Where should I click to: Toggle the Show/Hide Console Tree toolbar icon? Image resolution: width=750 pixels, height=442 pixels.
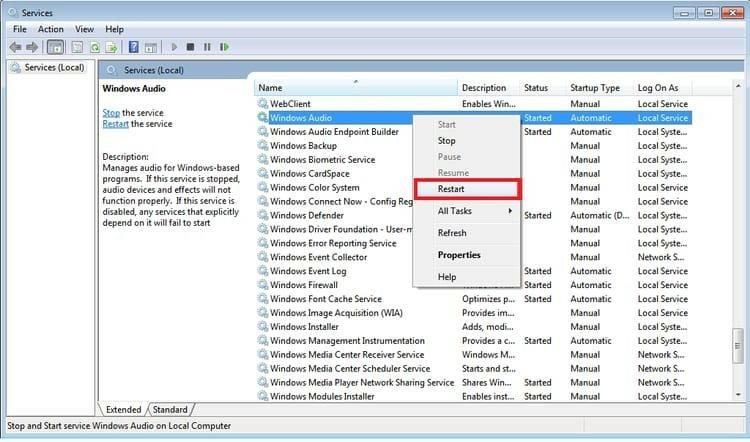point(55,47)
